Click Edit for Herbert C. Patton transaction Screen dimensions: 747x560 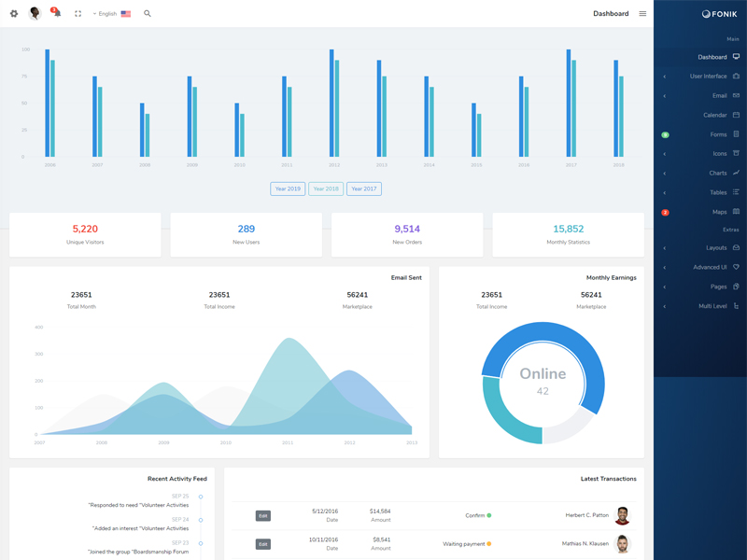point(263,516)
